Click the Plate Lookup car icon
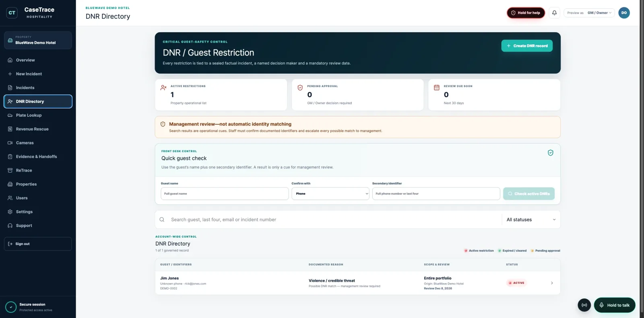 (10, 115)
